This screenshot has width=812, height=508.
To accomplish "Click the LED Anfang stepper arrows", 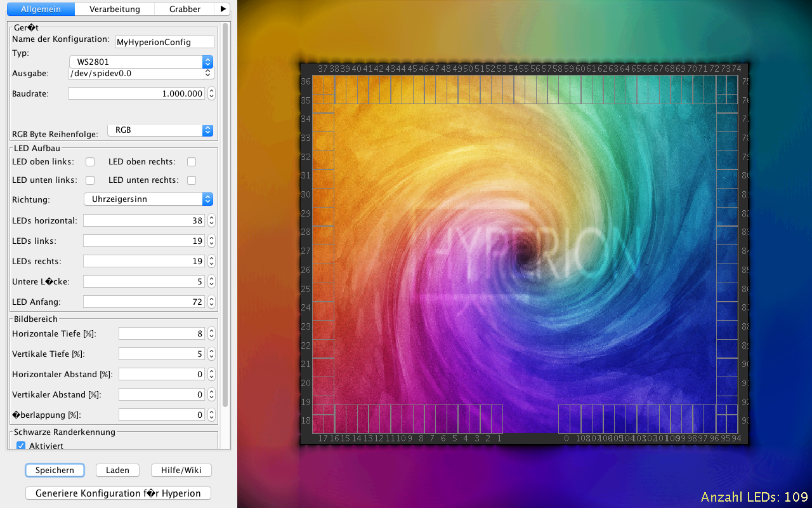I will pyautogui.click(x=211, y=302).
